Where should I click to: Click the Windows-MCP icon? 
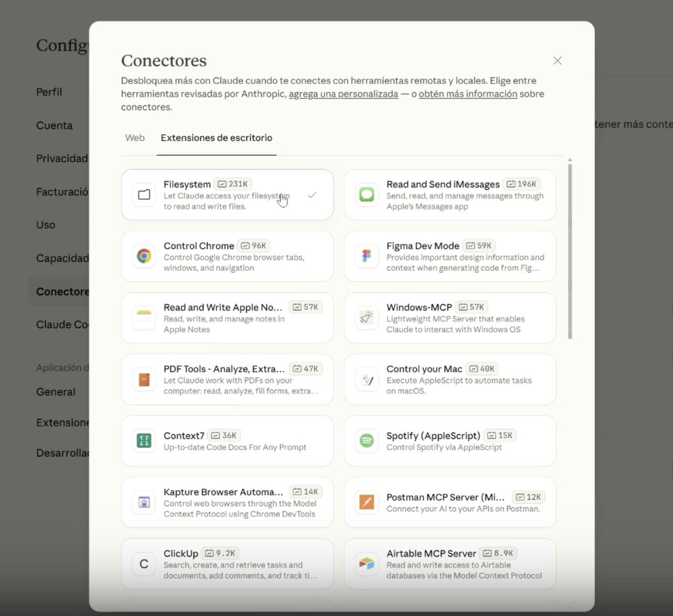367,318
